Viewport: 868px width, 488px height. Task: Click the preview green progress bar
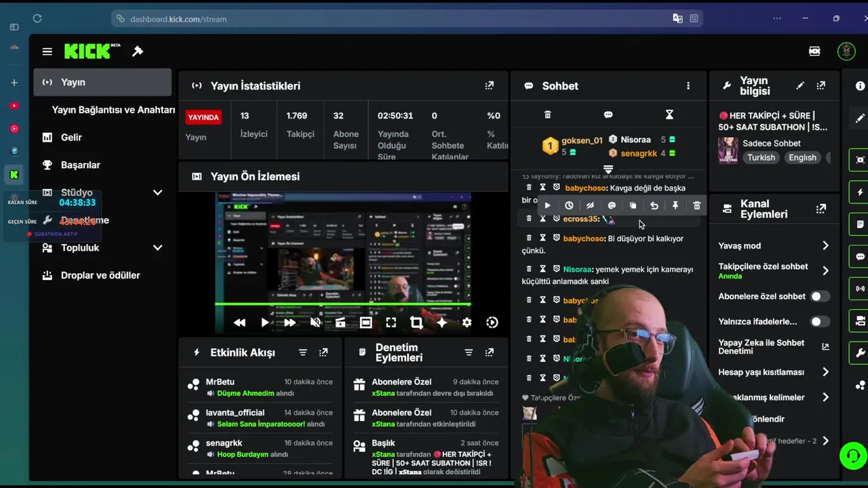pos(342,304)
